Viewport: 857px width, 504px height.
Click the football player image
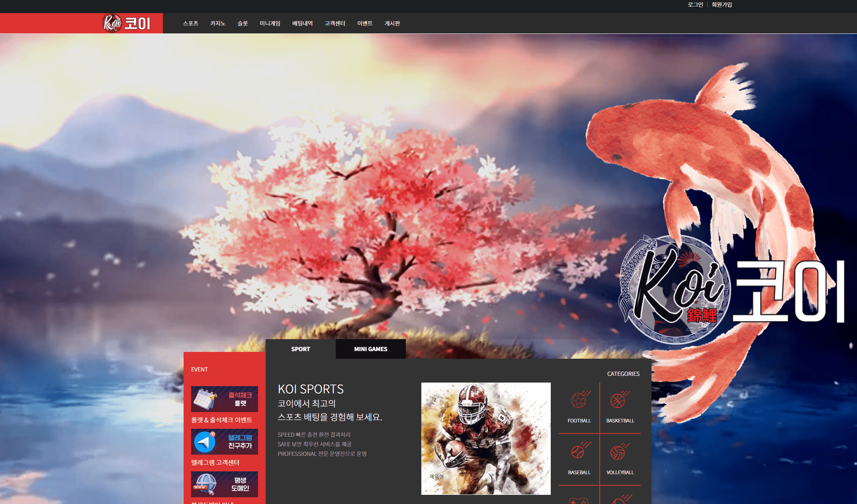click(x=486, y=439)
